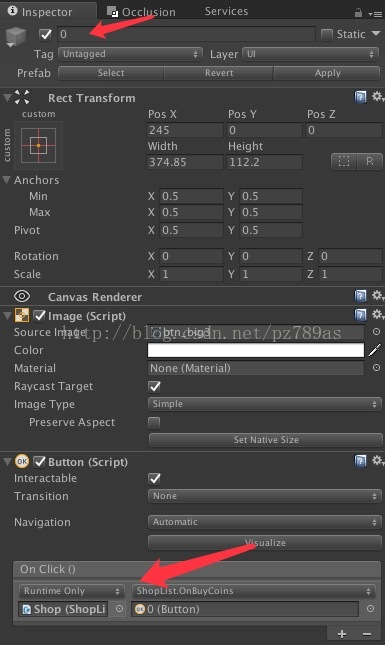
Task: Click the white Color swatch
Action: 255,350
